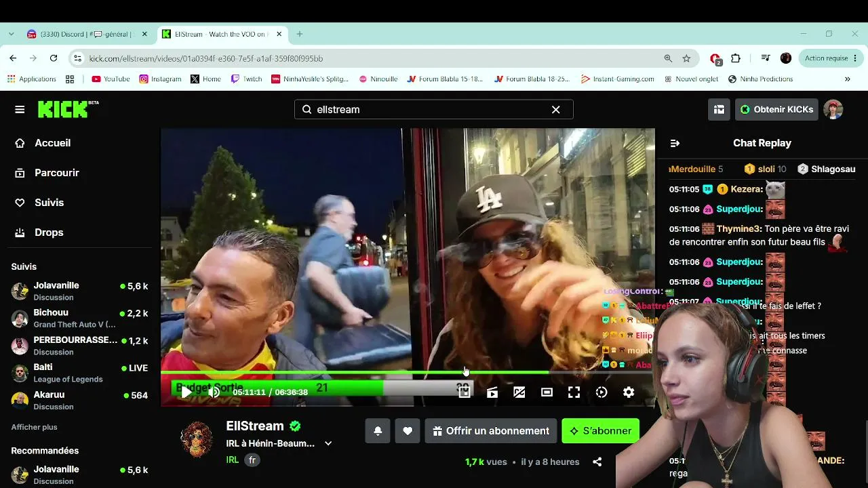The height and width of the screenshot is (488, 868).
Task: Play the video
Action: click(x=186, y=392)
